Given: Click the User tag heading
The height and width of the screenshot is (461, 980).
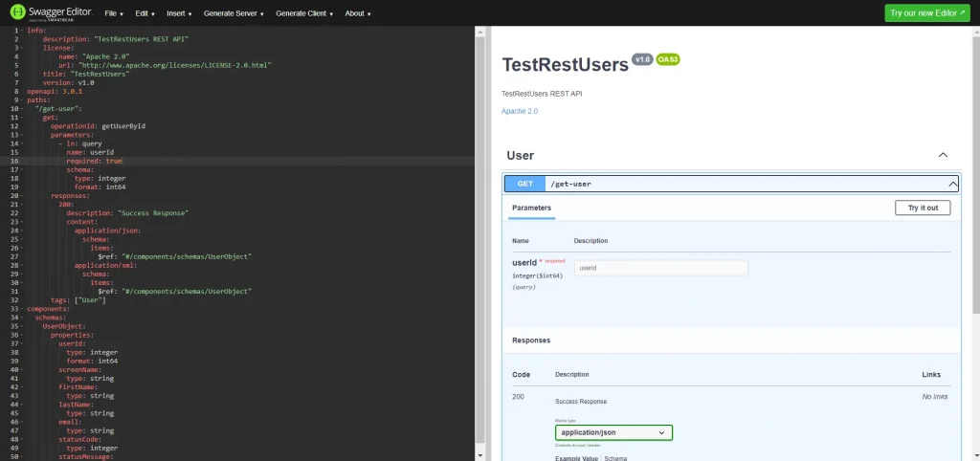Looking at the screenshot, I should pyautogui.click(x=520, y=156).
